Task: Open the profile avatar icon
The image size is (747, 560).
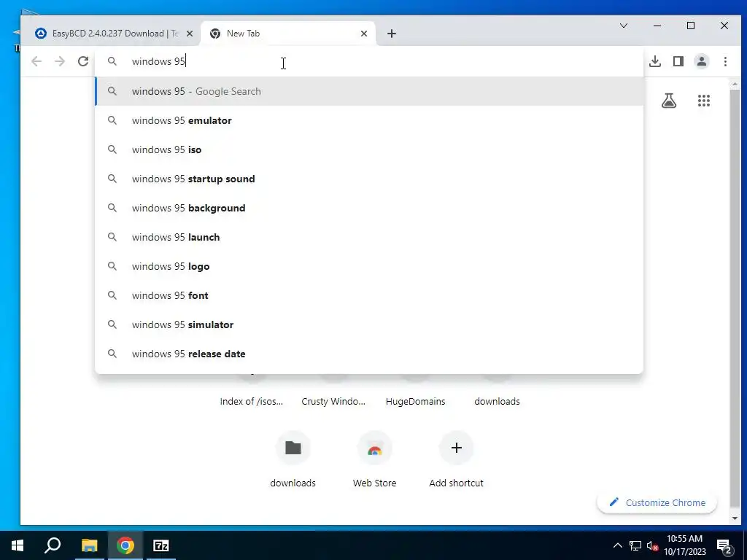Action: [x=702, y=61]
